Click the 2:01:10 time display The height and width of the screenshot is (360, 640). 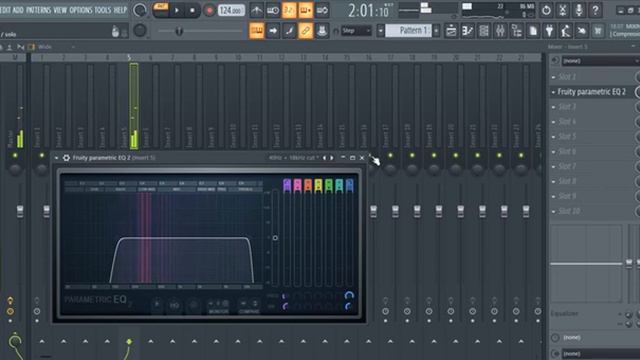pos(369,11)
